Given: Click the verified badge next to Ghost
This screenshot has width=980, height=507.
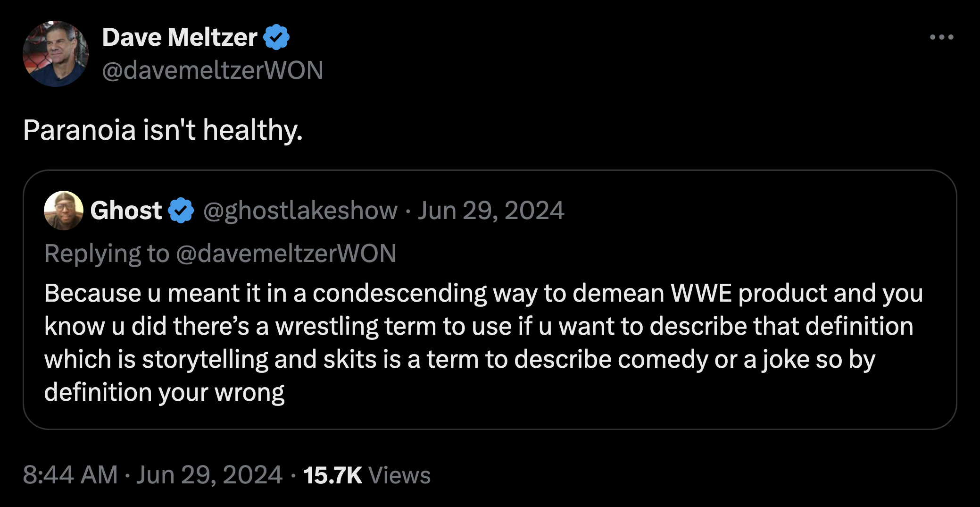Looking at the screenshot, I should 181,211.
